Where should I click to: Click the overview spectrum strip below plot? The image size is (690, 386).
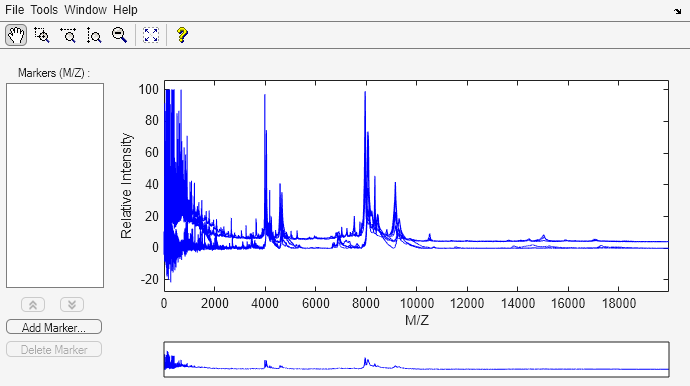[416, 359]
